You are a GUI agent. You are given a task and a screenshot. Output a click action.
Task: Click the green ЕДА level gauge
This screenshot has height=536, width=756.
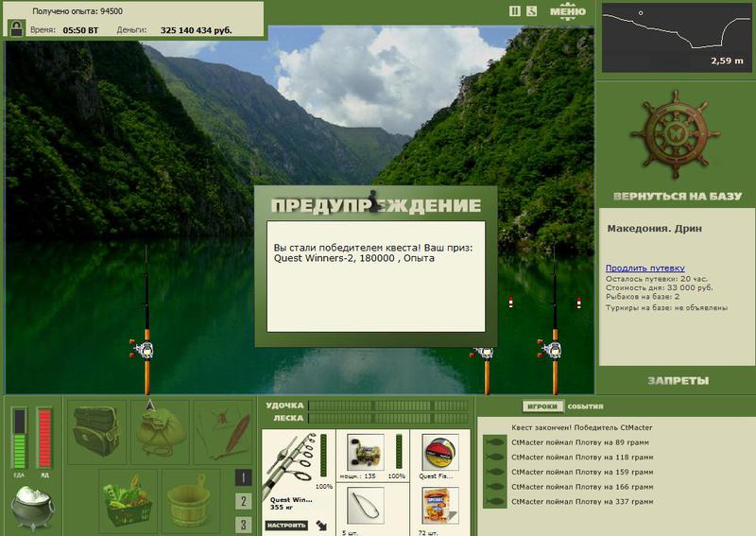(x=19, y=438)
